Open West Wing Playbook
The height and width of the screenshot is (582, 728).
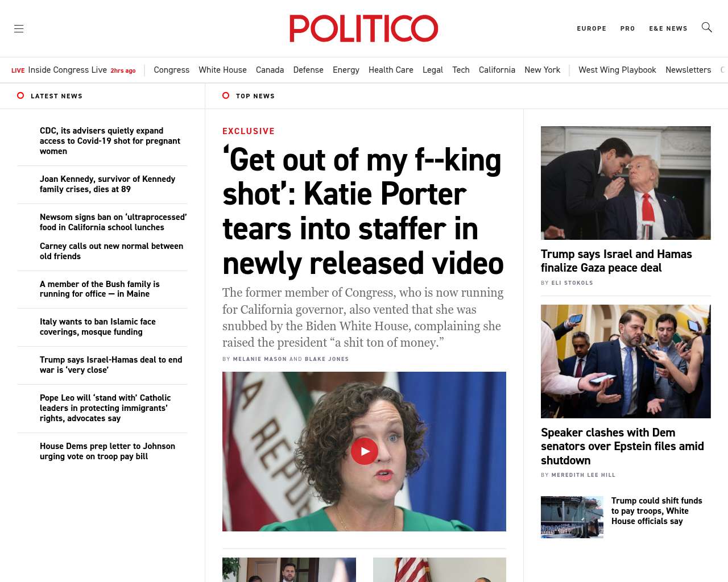pos(617,70)
